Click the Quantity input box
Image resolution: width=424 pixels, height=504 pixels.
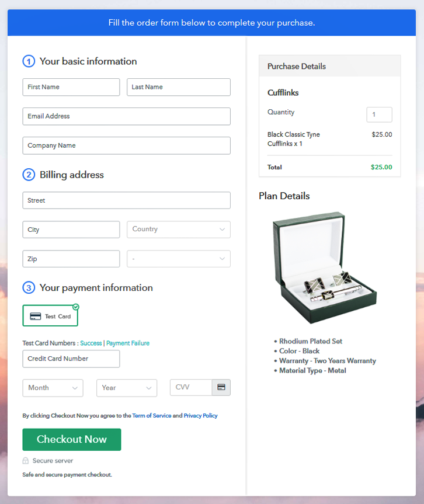click(379, 114)
